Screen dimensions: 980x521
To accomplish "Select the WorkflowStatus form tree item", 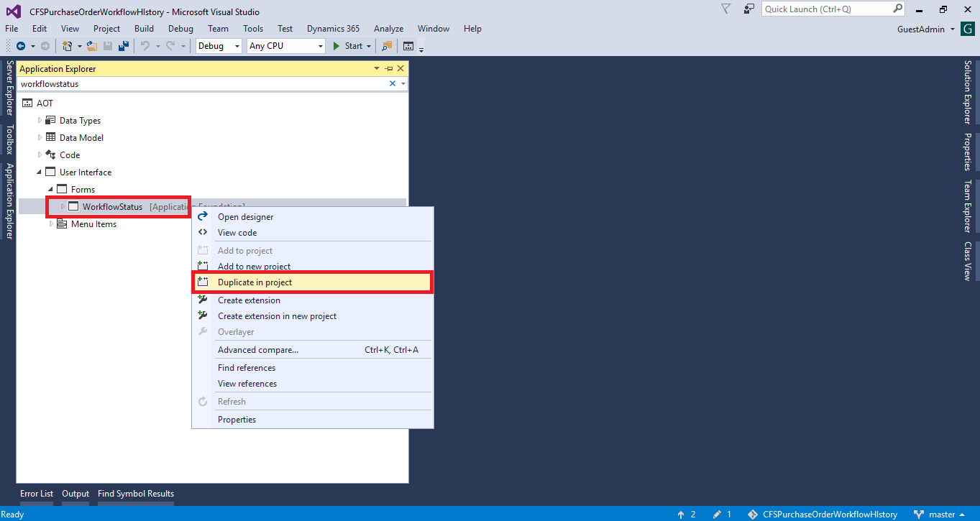I will [x=112, y=207].
